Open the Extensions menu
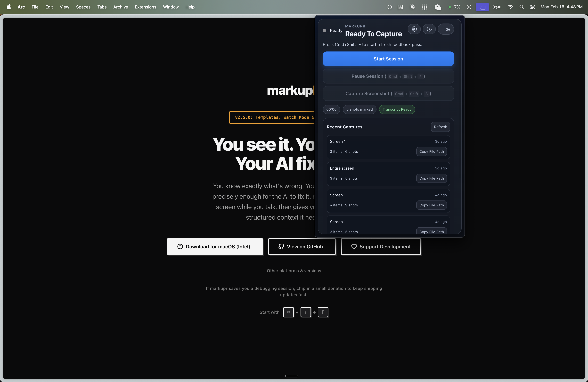 tap(145, 7)
